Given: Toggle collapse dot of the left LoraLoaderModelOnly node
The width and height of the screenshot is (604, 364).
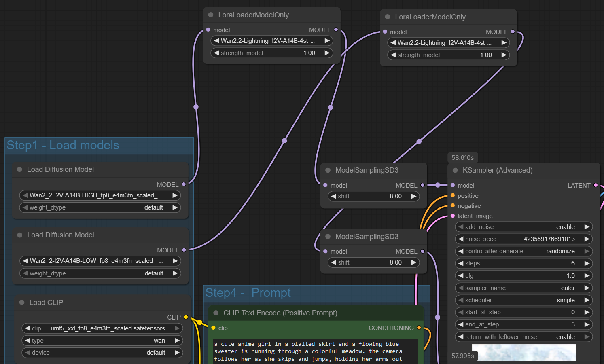Looking at the screenshot, I should [x=211, y=15].
